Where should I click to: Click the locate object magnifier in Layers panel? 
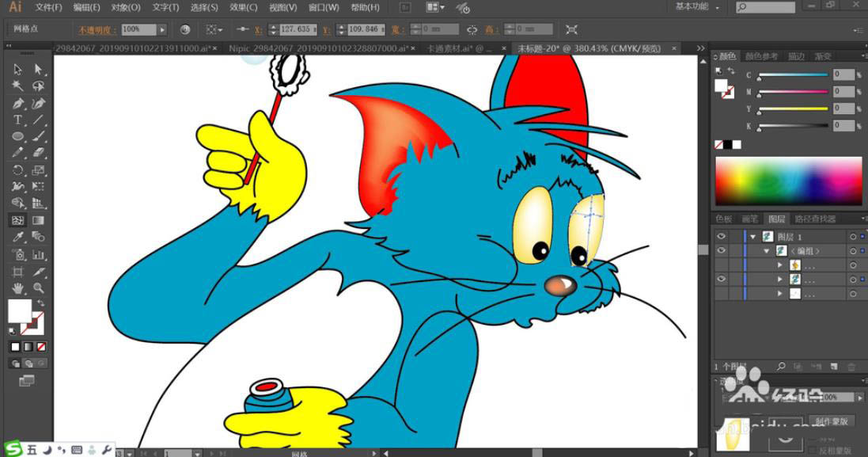781,367
